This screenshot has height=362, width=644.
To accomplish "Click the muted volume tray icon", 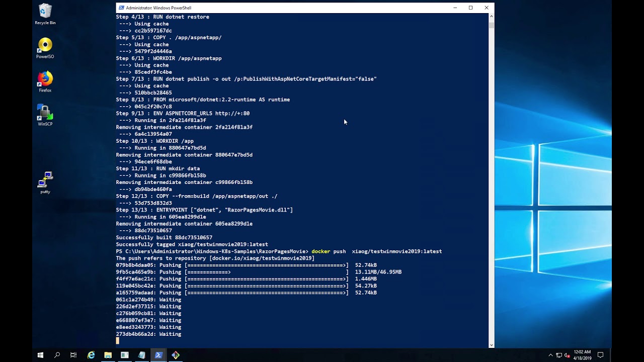I will click(x=567, y=355).
